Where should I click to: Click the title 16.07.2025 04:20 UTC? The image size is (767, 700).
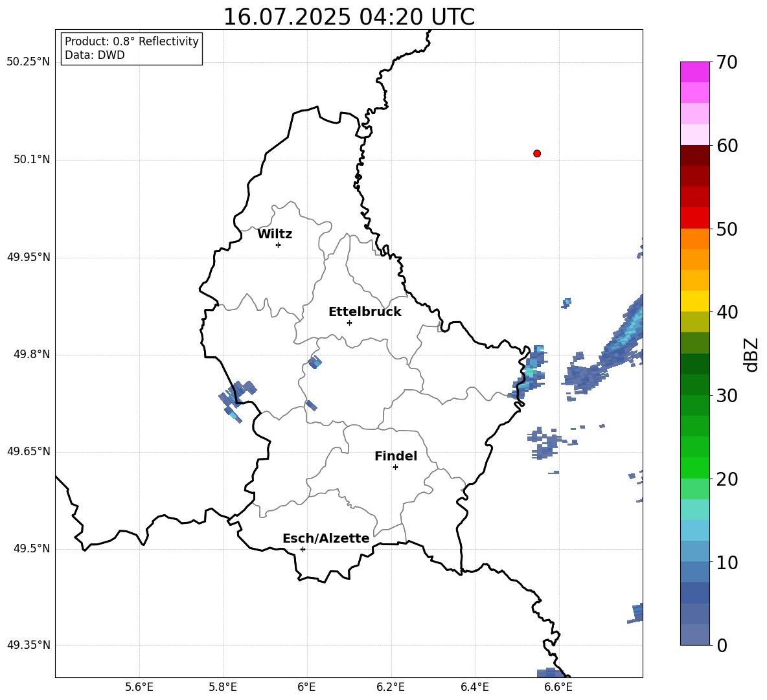(x=349, y=17)
